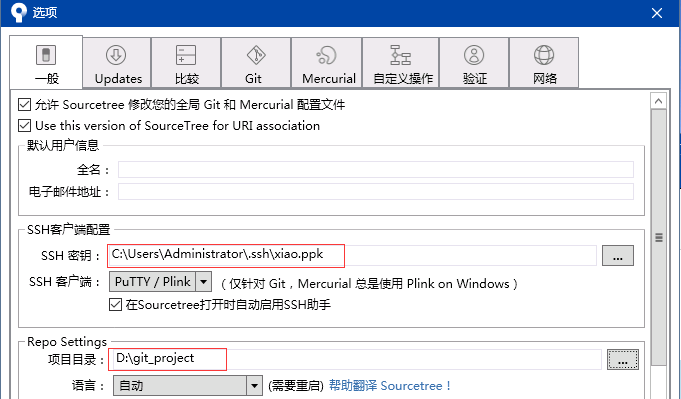Image resolution: width=681 pixels, height=399 pixels.
Task: Expand the SSH 客户端 PuTTY / Plink dropdown
Action: pos(160,282)
